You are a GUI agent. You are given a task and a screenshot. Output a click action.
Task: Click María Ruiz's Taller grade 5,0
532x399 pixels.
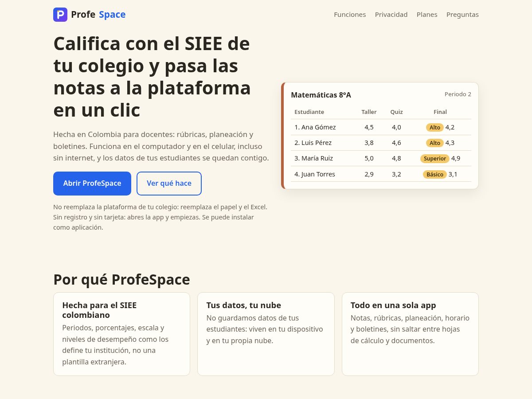tap(369, 158)
